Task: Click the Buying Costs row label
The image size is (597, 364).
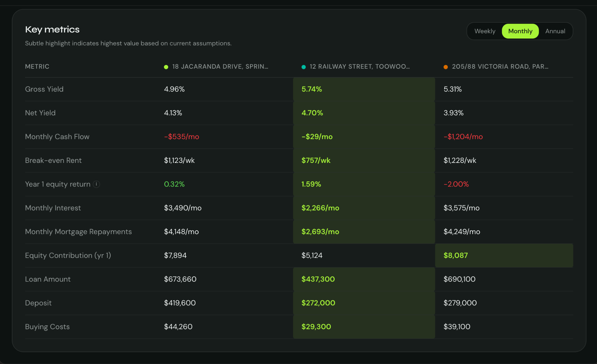Action: (x=47, y=327)
